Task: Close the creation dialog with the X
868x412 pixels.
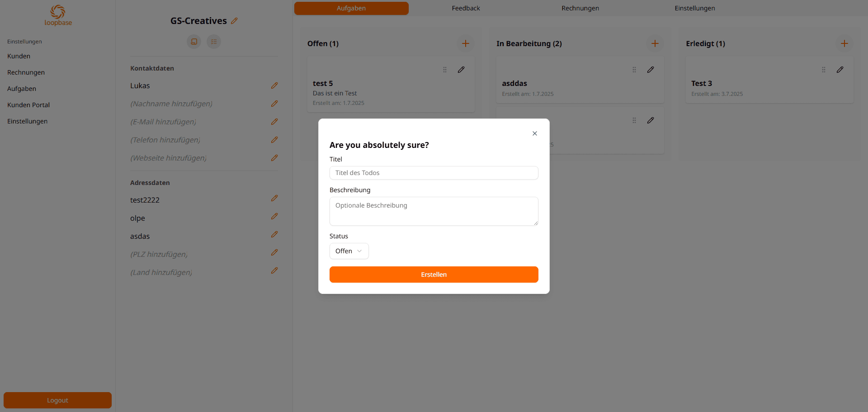Action: point(534,133)
